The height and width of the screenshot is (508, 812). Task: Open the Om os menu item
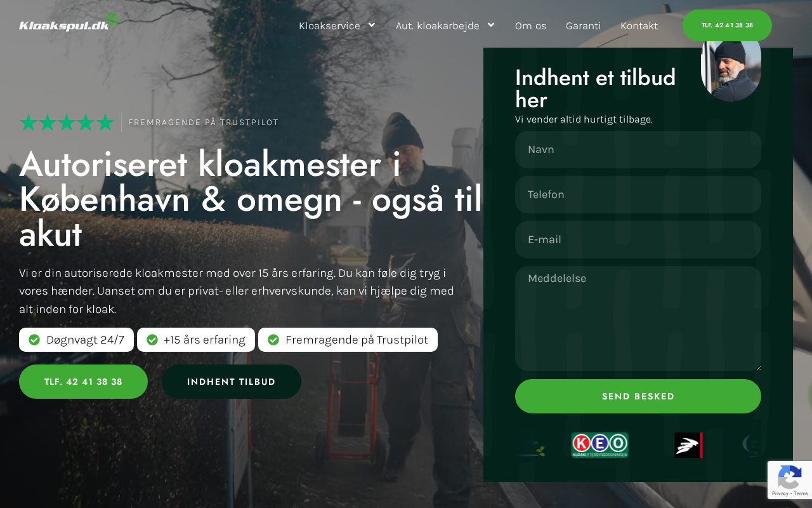tap(531, 26)
